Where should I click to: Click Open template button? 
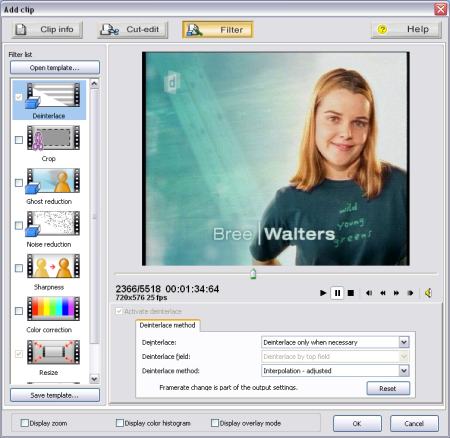tap(55, 67)
